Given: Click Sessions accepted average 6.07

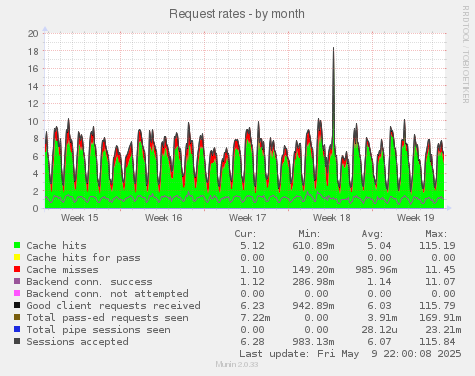Looking at the screenshot, I should tap(379, 342).
